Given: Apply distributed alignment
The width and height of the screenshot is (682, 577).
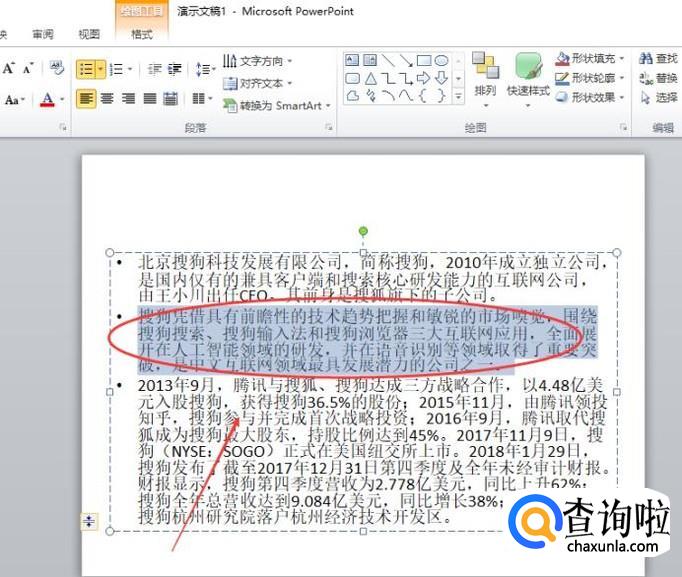Looking at the screenshot, I should pyautogui.click(x=170, y=99).
